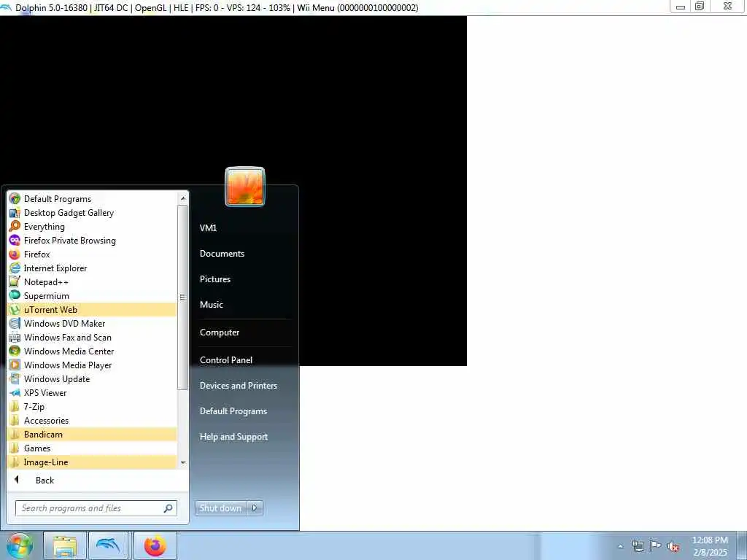This screenshot has height=560, width=747.
Task: Click the Supermium icon
Action: coord(15,295)
